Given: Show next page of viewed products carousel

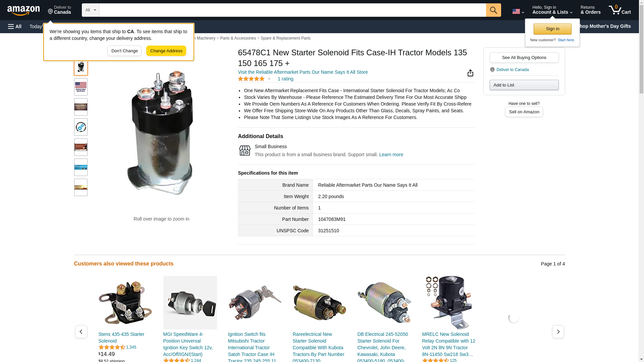Looking at the screenshot, I should tap(558, 331).
